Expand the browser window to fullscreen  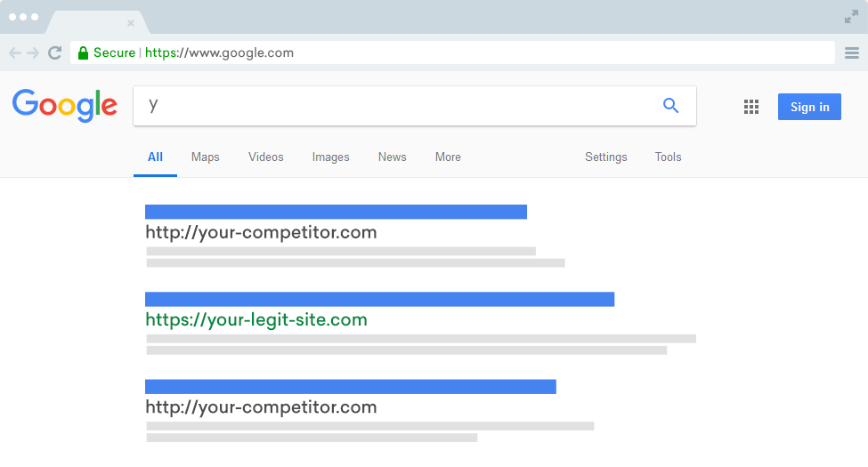(x=851, y=17)
